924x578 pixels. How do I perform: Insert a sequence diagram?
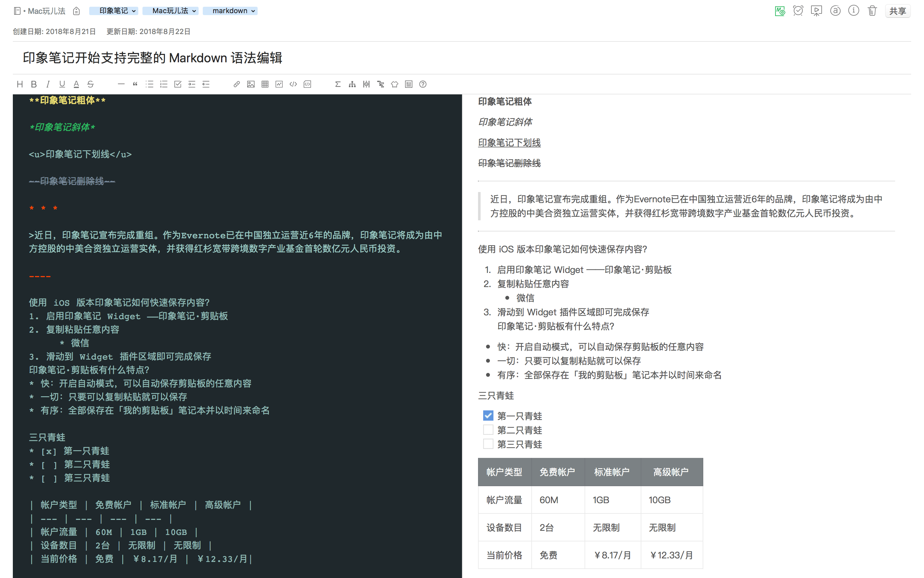[366, 84]
